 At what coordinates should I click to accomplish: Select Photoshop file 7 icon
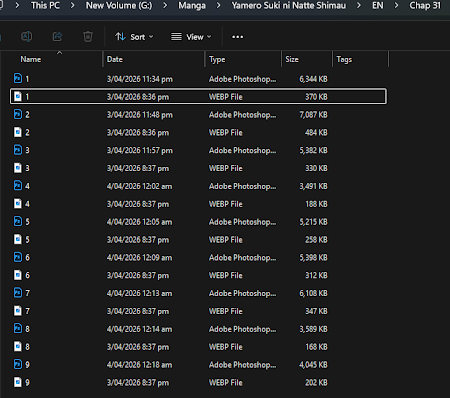18,293
